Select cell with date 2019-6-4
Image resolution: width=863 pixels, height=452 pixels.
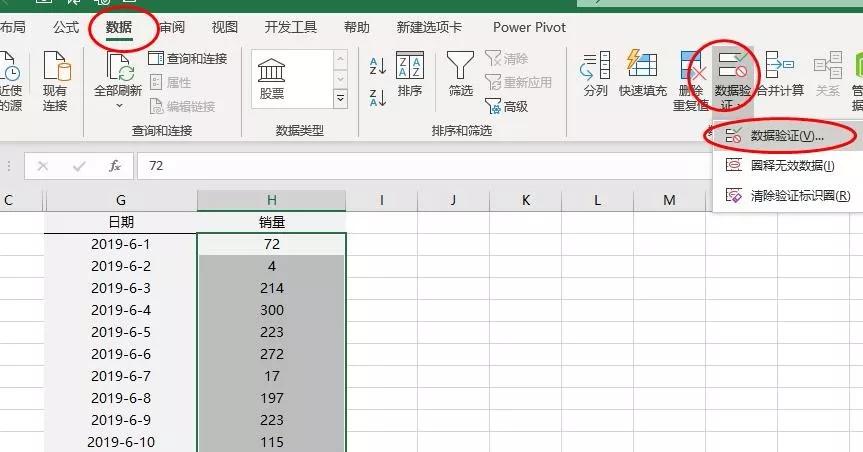[121, 310]
